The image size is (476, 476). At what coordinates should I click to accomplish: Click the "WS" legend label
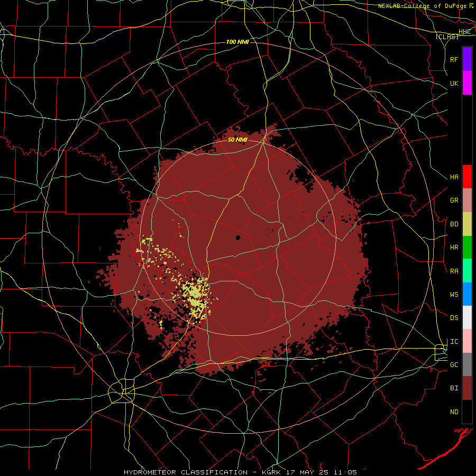454,294
